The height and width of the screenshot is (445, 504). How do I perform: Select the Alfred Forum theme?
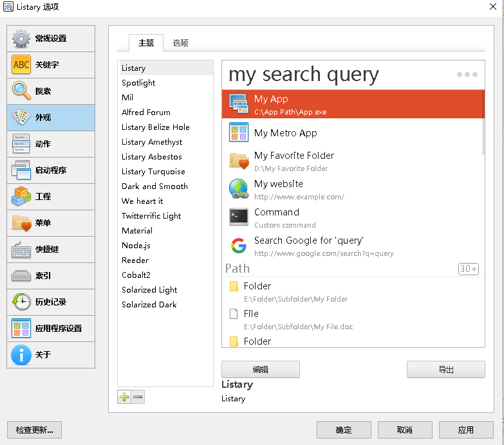165,113
